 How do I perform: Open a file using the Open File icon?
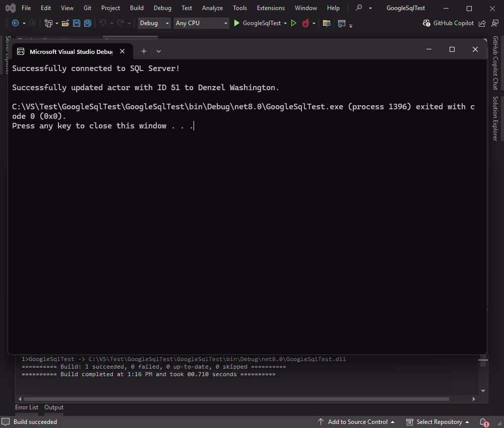coord(66,23)
